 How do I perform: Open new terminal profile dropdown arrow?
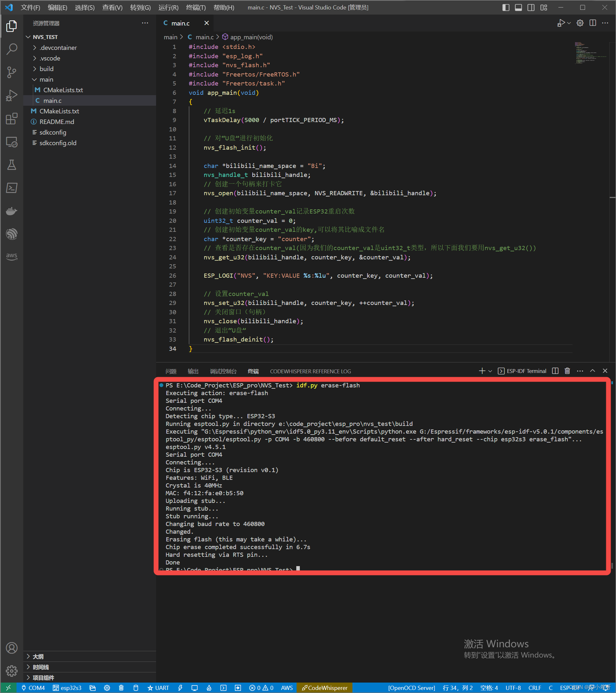click(490, 371)
